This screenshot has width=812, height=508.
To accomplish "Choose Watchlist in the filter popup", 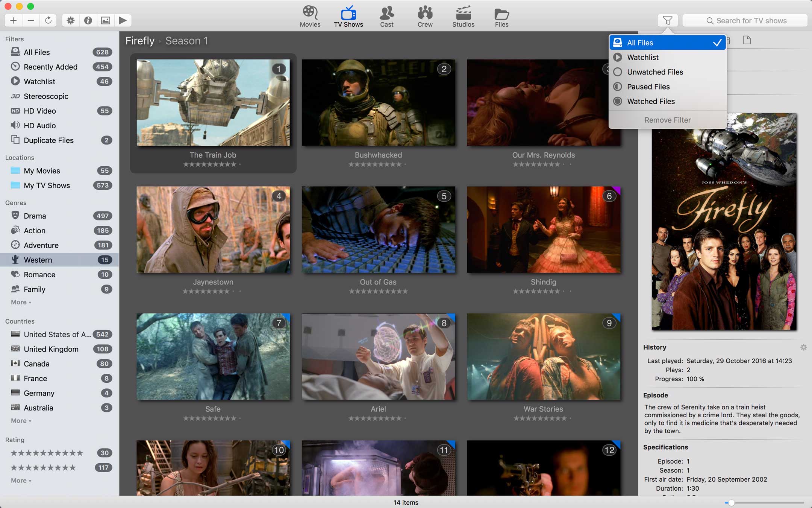I will click(668, 57).
